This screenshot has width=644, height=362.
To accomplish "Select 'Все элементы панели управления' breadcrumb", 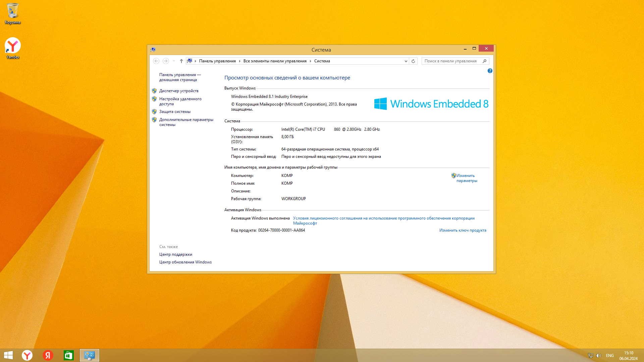I will point(275,61).
